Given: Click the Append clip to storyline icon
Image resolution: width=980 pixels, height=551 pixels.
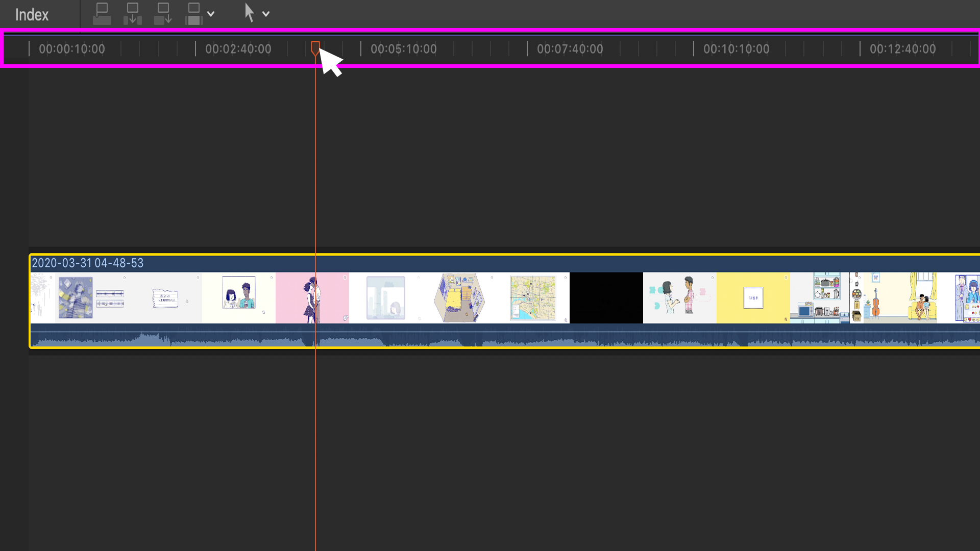Looking at the screenshot, I should pos(163,14).
